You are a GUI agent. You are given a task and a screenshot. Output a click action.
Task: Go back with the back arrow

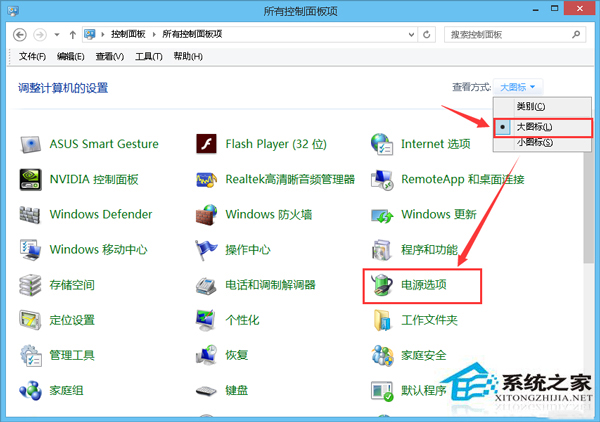pyautogui.click(x=20, y=35)
